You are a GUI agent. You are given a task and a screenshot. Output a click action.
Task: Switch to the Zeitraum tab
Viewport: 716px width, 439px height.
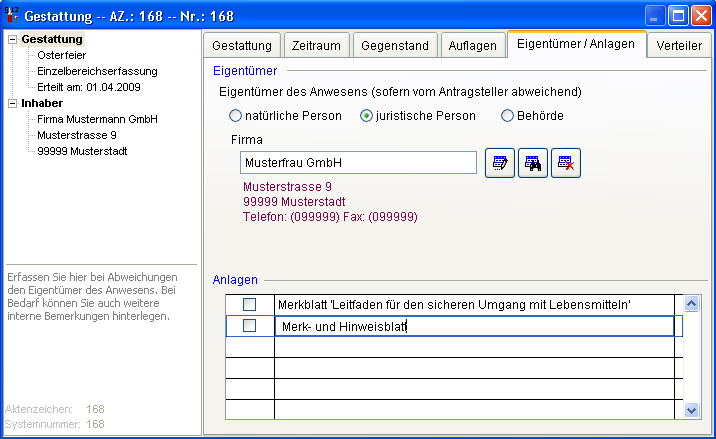click(x=315, y=46)
